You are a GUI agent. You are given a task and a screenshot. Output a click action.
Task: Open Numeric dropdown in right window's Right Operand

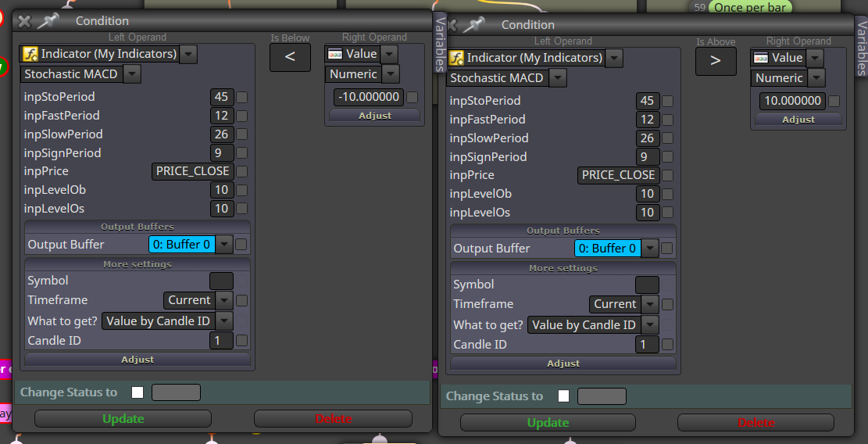(816, 77)
